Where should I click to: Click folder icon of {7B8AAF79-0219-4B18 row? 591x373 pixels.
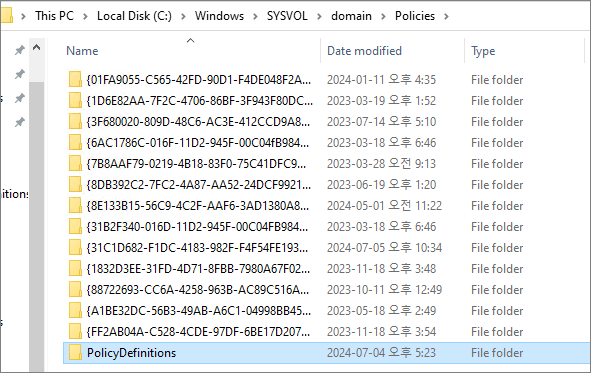pos(75,164)
